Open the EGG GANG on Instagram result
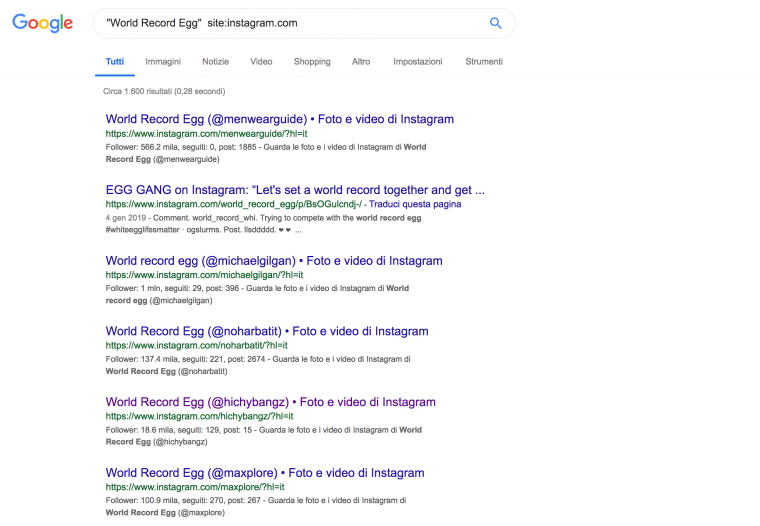760x526 pixels. [295, 190]
